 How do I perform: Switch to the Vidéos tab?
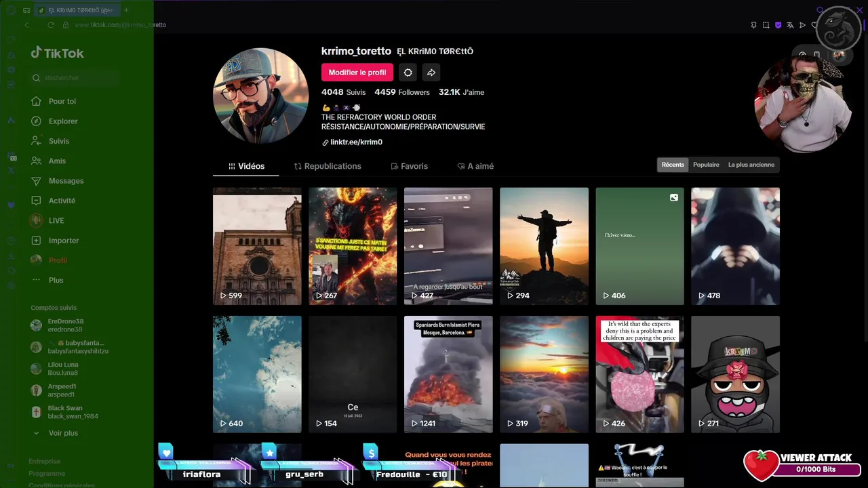(x=246, y=166)
